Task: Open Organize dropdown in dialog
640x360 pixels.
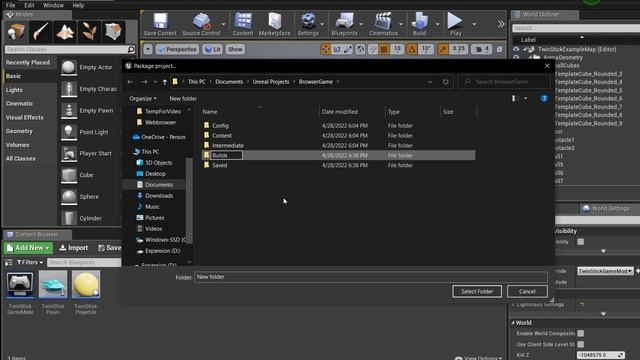Action: (x=142, y=98)
